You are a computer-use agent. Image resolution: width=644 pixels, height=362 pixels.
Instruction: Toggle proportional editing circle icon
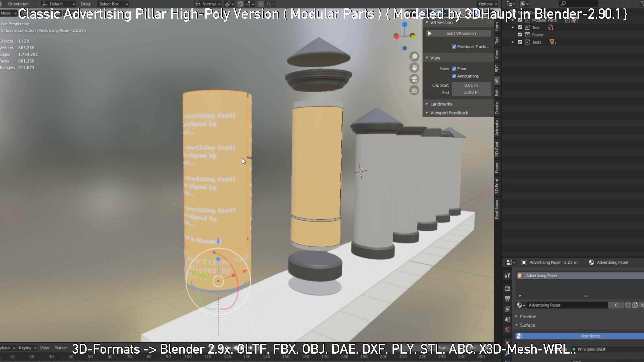[x=261, y=4]
